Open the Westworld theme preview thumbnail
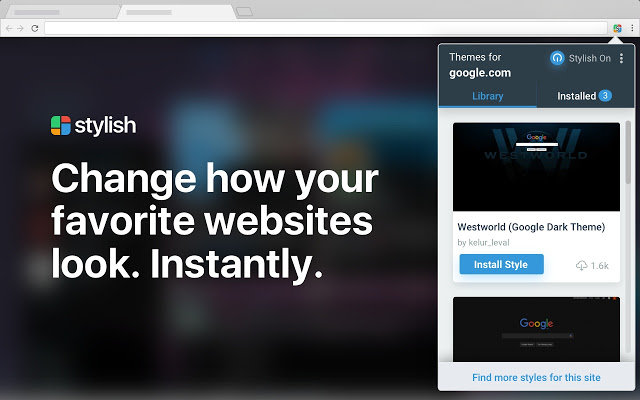 [536, 167]
